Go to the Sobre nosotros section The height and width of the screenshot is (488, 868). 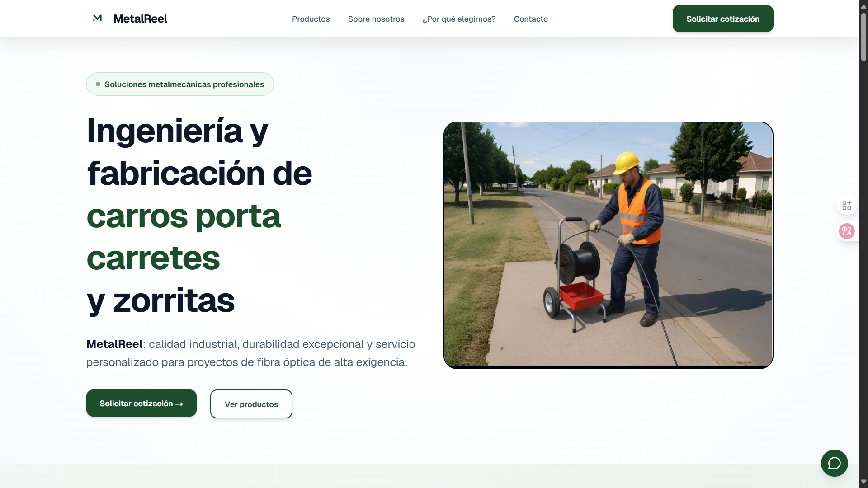pos(376,19)
